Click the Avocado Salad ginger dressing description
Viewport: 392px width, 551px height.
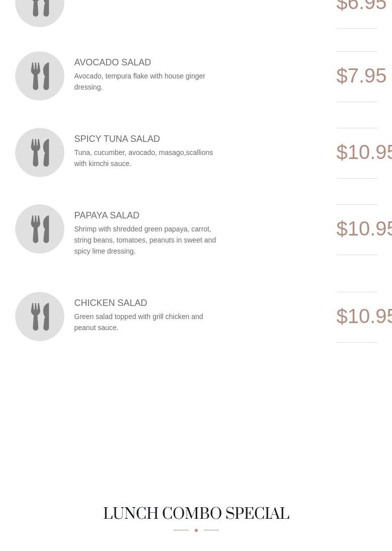139,82
